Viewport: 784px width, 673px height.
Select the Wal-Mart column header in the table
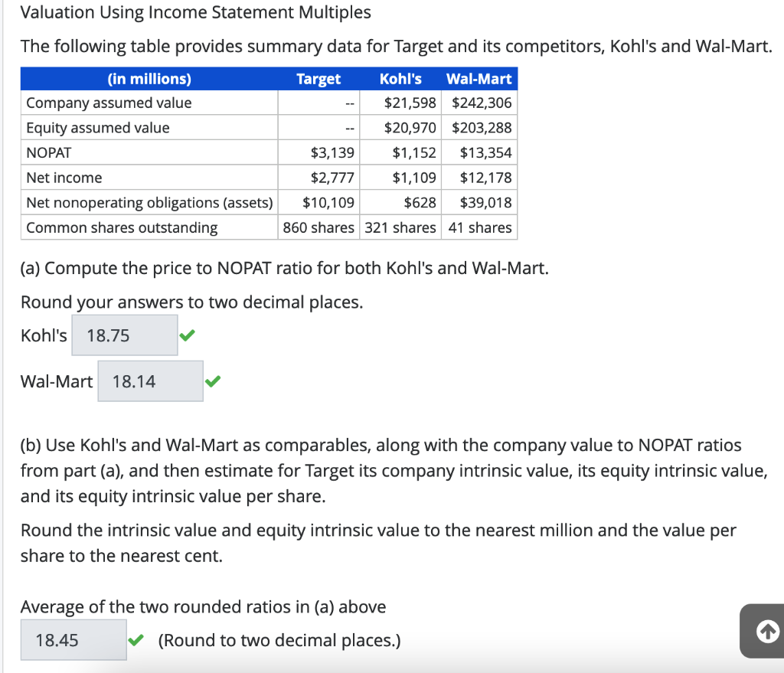[479, 79]
